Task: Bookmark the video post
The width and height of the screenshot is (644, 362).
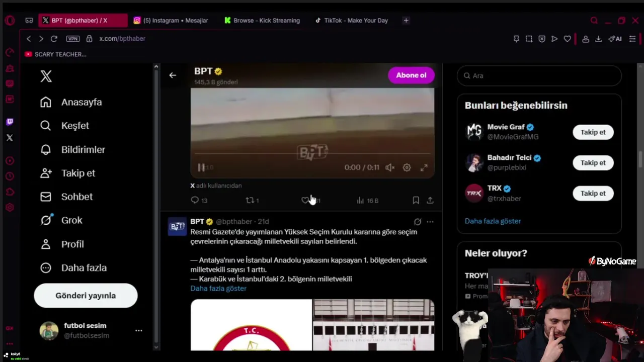Action: [x=416, y=200]
